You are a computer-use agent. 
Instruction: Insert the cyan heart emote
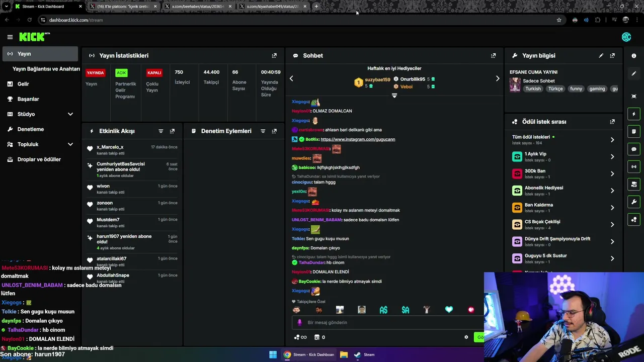pos(449,310)
